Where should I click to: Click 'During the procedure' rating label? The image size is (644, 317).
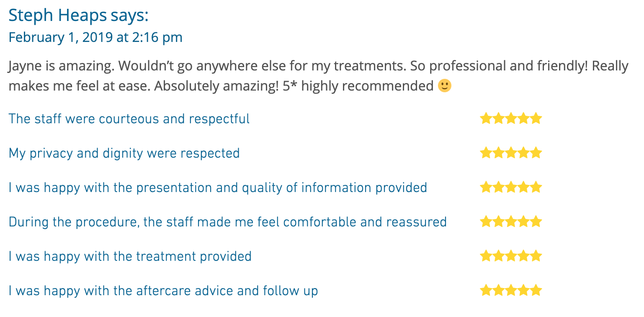tap(227, 222)
